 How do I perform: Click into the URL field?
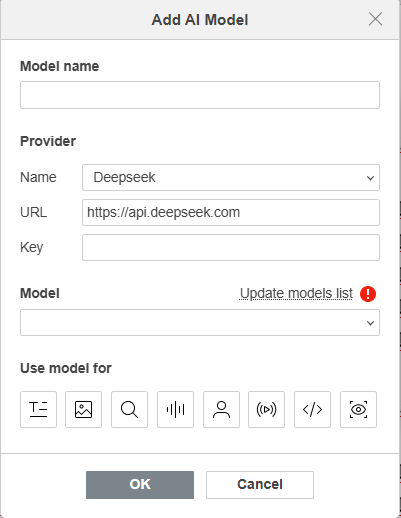click(231, 212)
